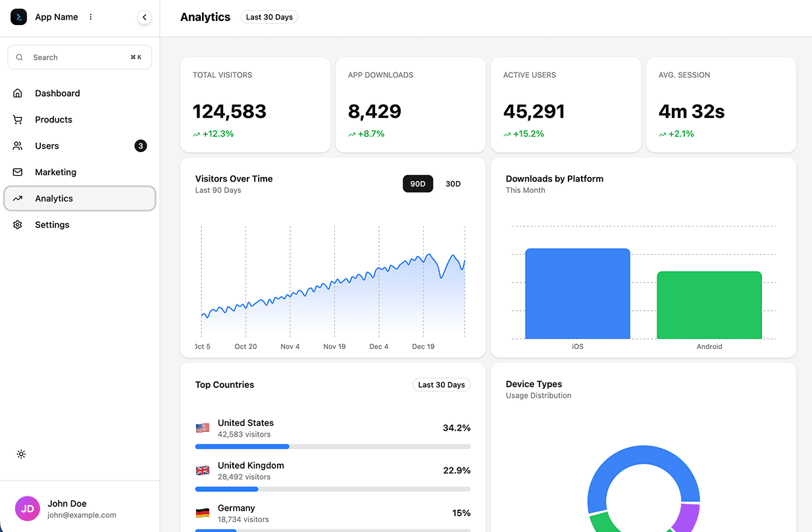Click the United States progress bar
This screenshot has width=812, height=532.
pyautogui.click(x=332, y=446)
